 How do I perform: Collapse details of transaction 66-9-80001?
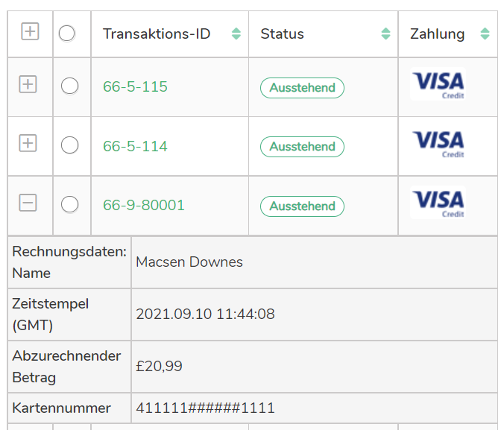click(x=28, y=203)
